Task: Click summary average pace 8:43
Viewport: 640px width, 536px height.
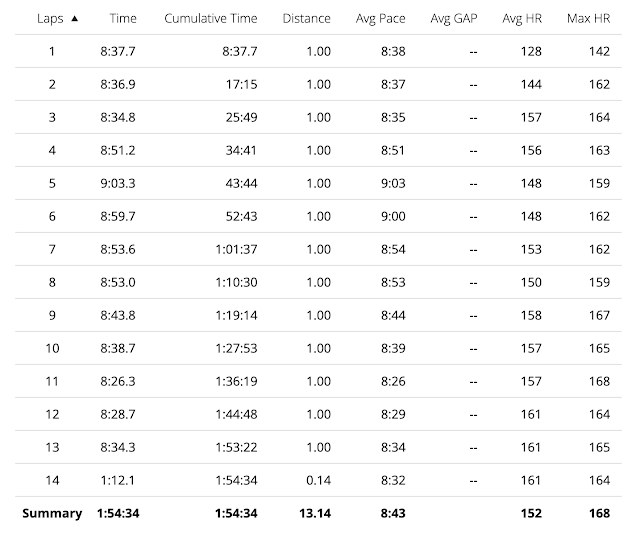Action: (x=391, y=513)
